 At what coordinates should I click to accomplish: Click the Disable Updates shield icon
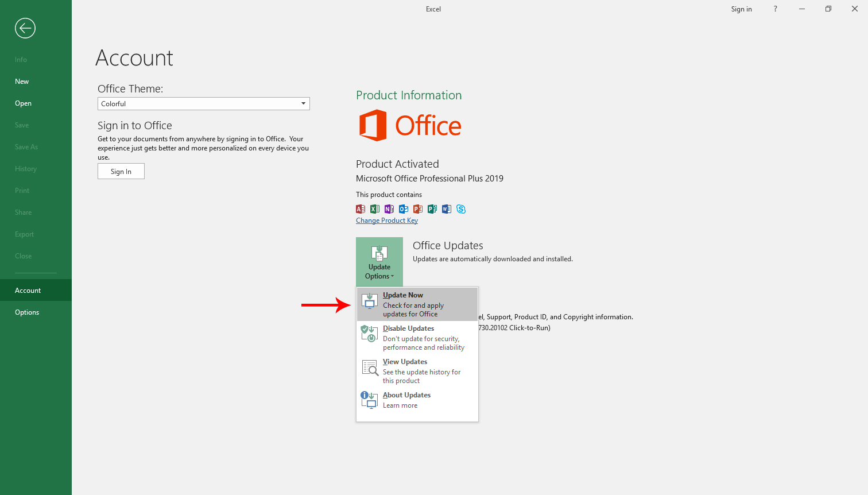coord(369,334)
